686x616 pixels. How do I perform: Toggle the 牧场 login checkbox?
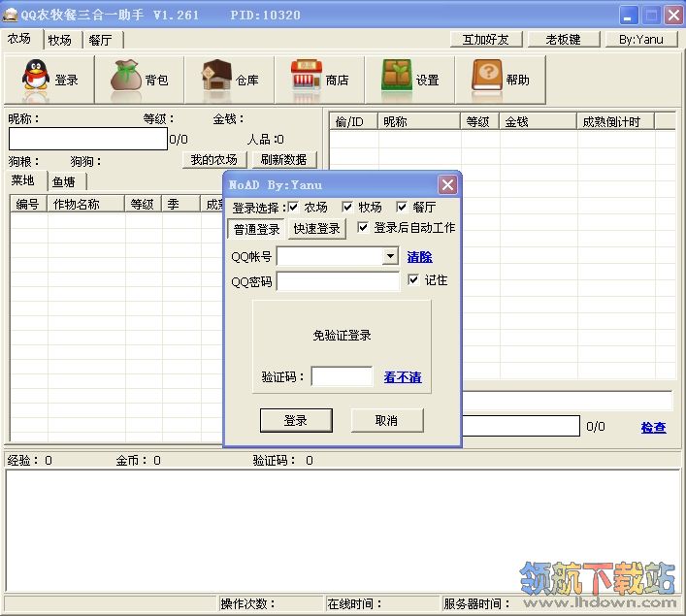click(347, 207)
